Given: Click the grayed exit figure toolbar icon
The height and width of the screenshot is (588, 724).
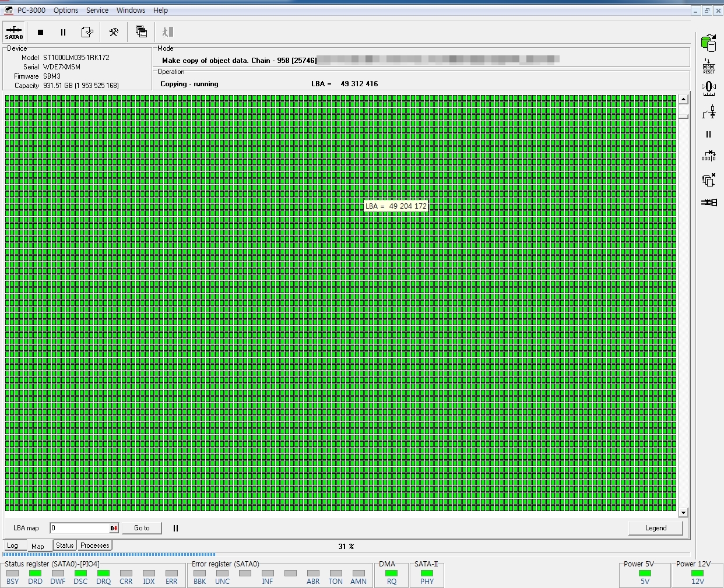Looking at the screenshot, I should (x=168, y=32).
